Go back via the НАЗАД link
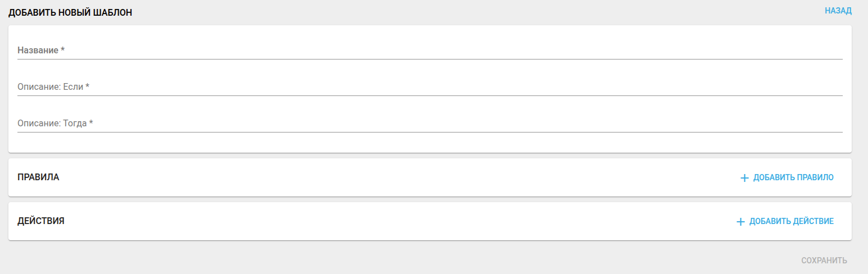Viewport: 868px width, 274px height. click(x=838, y=11)
